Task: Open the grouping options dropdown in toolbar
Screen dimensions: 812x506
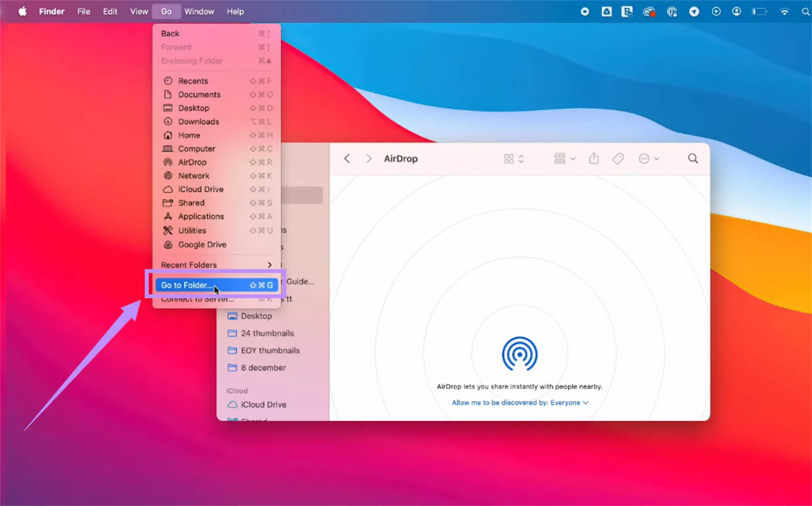Action: click(564, 158)
